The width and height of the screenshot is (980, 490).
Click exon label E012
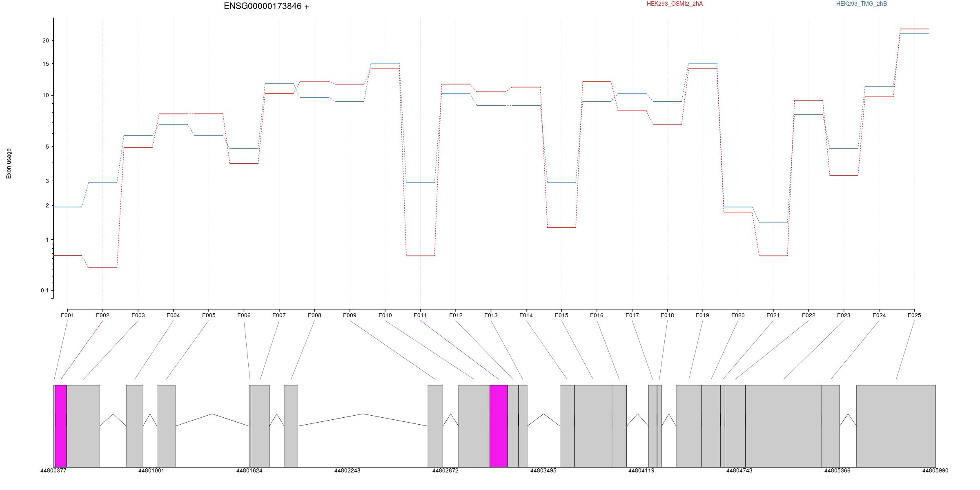[456, 315]
